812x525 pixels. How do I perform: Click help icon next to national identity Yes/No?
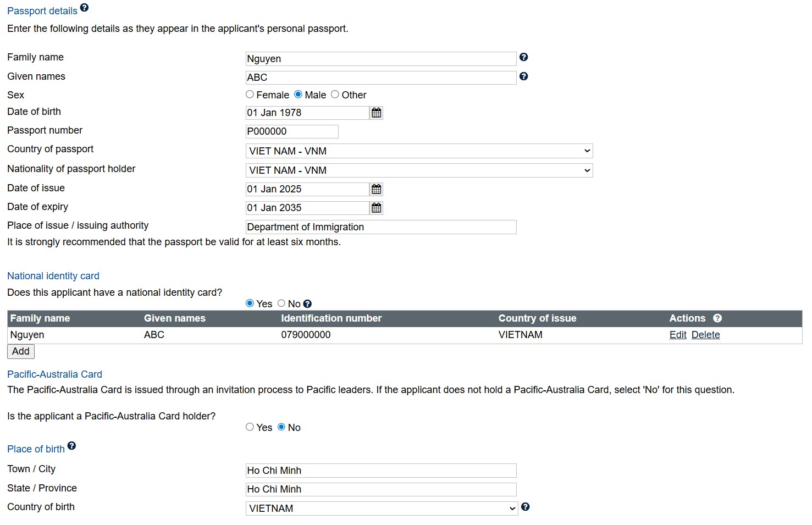[307, 304]
